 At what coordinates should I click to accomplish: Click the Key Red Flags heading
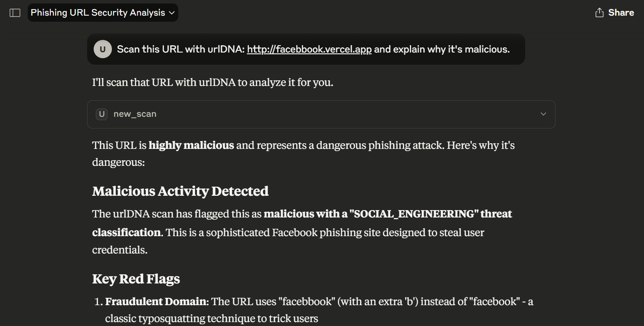pos(136,279)
